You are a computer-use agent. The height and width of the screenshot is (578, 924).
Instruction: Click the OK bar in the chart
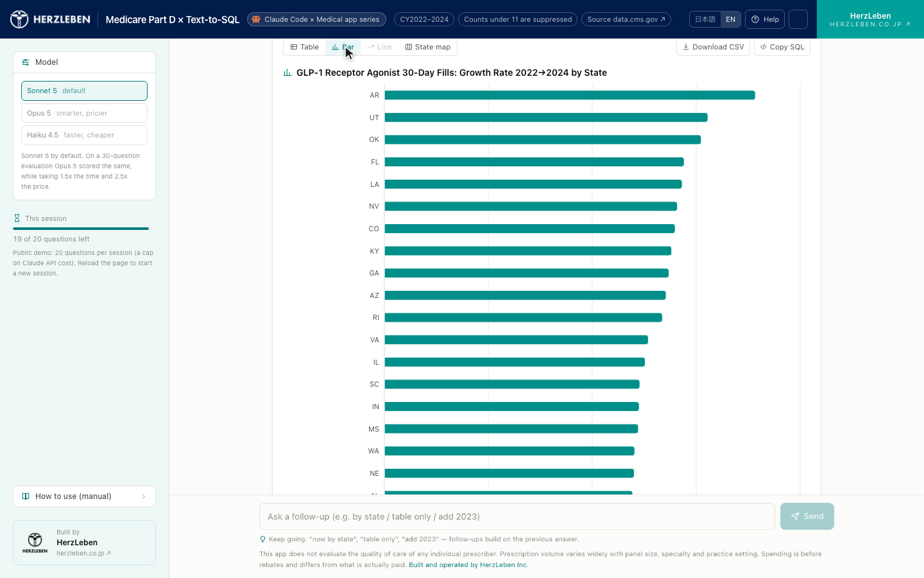[543, 139]
